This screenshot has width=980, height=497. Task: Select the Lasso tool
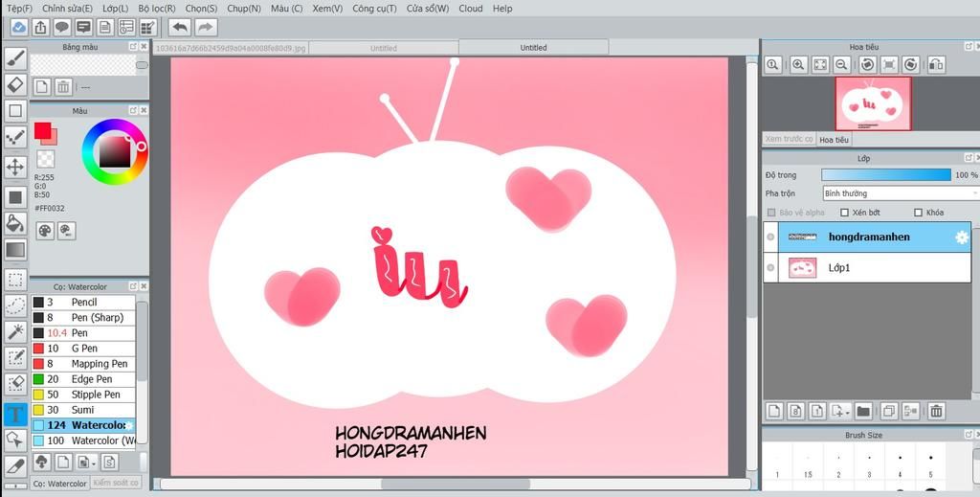click(x=15, y=305)
